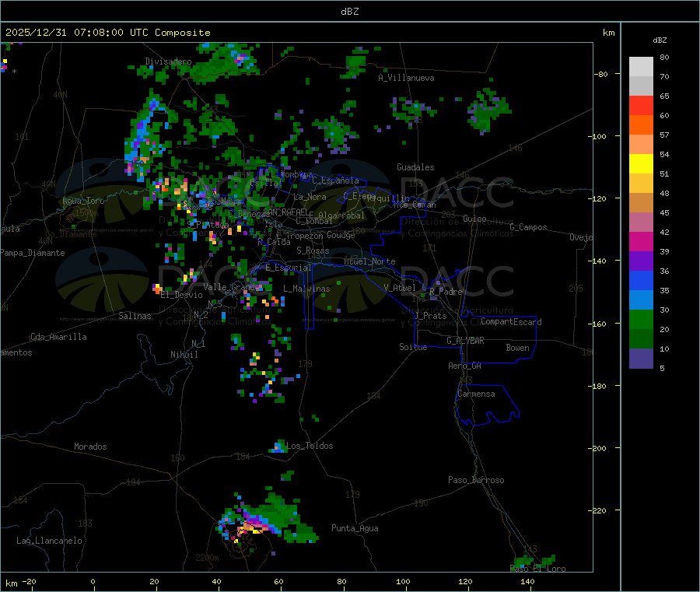700x592 pixels.
Task: Click the bright green 20–30 dBZ legend swatch
Action: tap(641, 319)
